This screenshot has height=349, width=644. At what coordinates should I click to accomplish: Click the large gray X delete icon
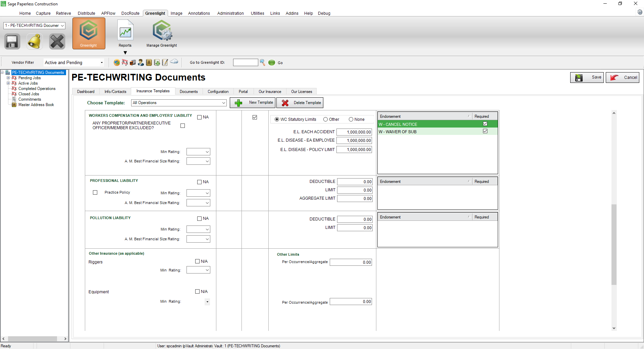(x=57, y=42)
